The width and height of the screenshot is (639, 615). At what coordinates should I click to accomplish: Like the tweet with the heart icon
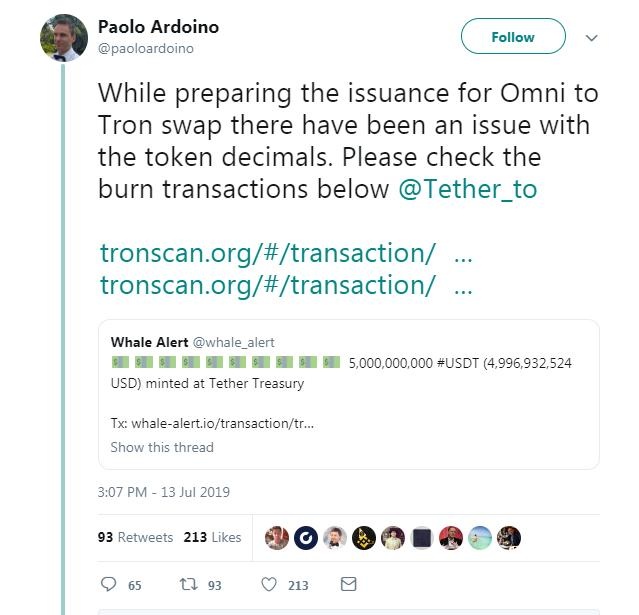[x=268, y=584]
